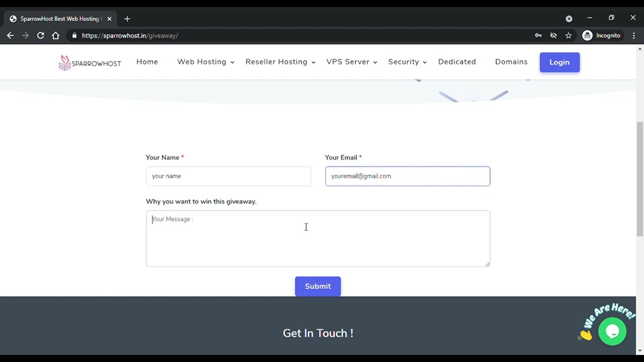Click the third-party cookies blocked eye icon
Image resolution: width=644 pixels, height=362 pixels.
pos(553,36)
